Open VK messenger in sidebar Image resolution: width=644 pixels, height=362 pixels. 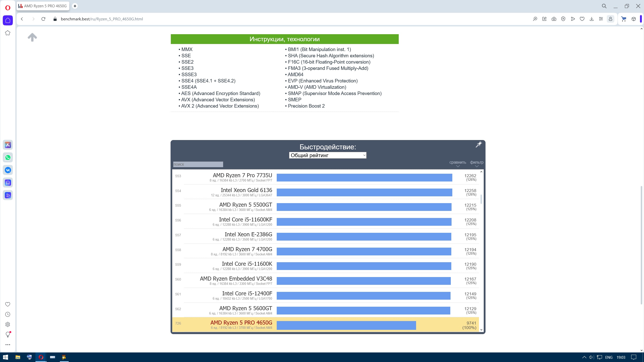click(x=8, y=170)
